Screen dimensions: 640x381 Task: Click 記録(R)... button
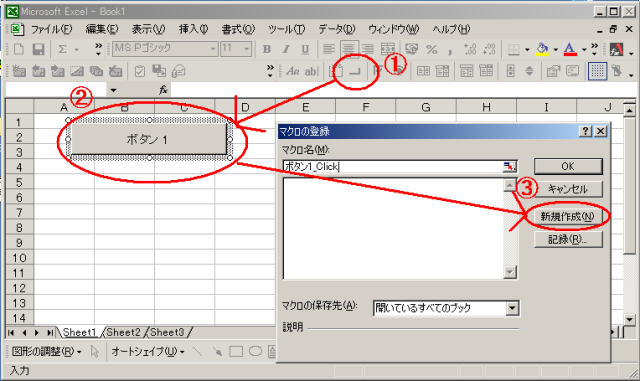[568, 239]
